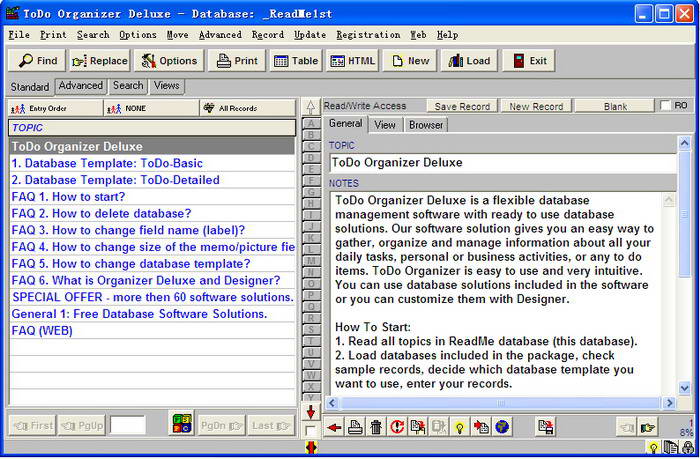Click the up arrow above alphabet index
Viewport: 700px width, 459px height.
[311, 107]
